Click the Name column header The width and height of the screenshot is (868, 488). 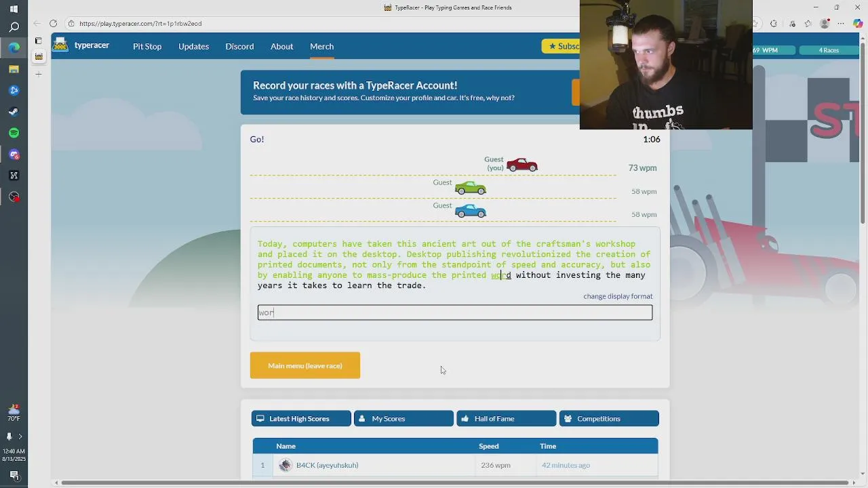point(285,446)
